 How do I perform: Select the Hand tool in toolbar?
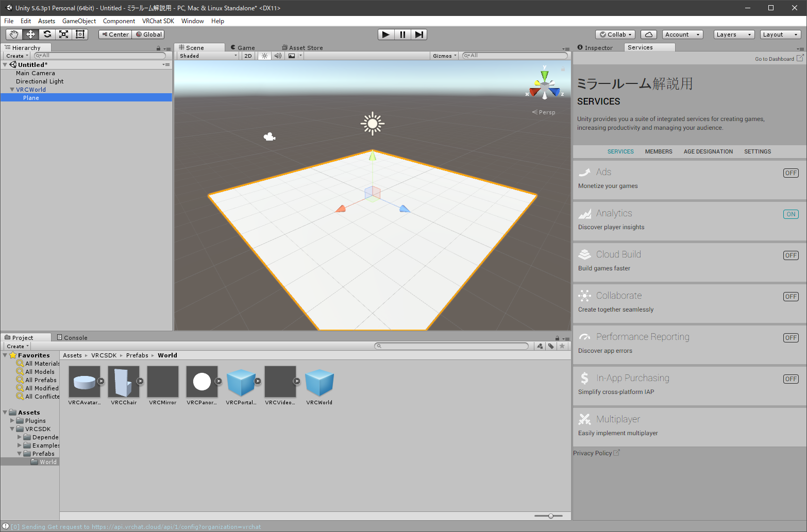(14, 35)
